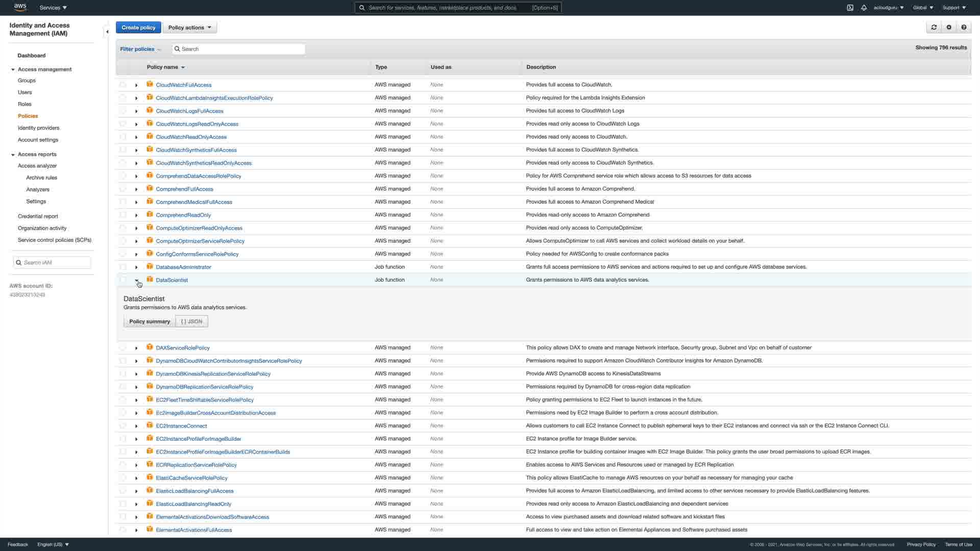Open the Policy actions dropdown

tap(189, 28)
